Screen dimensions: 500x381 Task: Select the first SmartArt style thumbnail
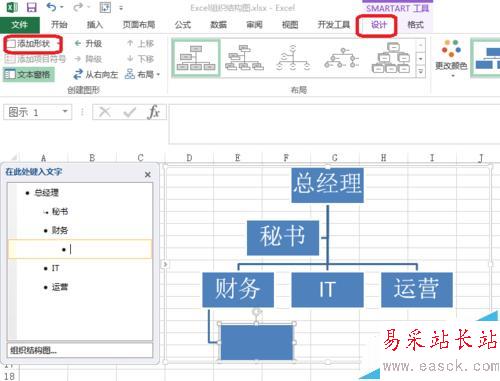pos(486,58)
